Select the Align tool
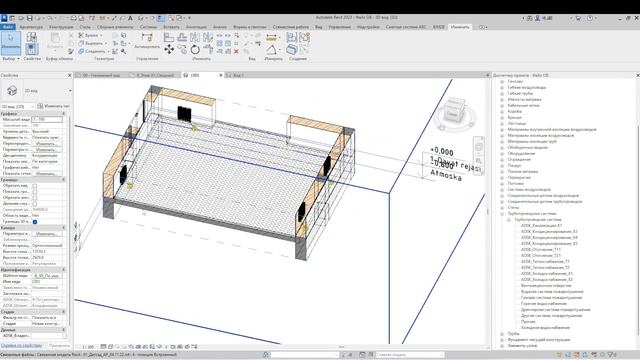This screenshot has width=640, height=360. (169, 38)
